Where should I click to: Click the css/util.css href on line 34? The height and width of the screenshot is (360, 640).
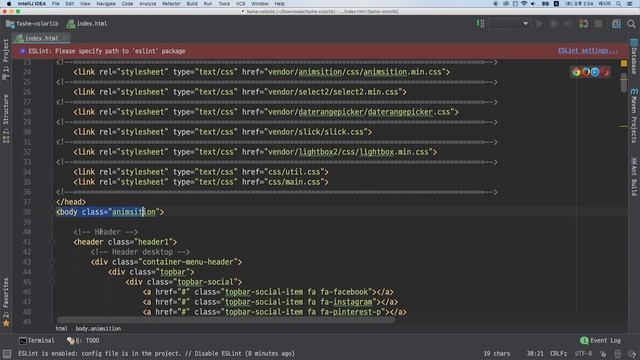[x=294, y=172]
